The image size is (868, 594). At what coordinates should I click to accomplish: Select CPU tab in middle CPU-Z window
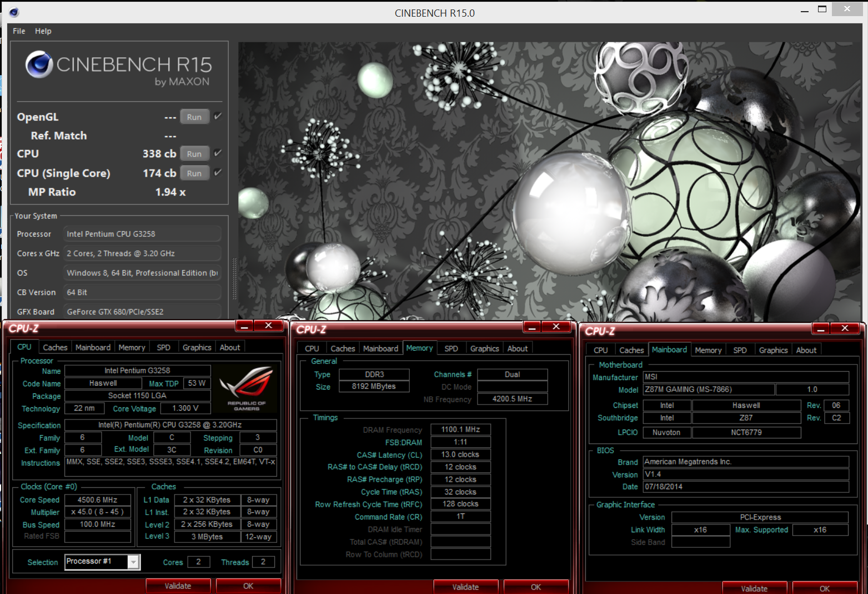[312, 348]
